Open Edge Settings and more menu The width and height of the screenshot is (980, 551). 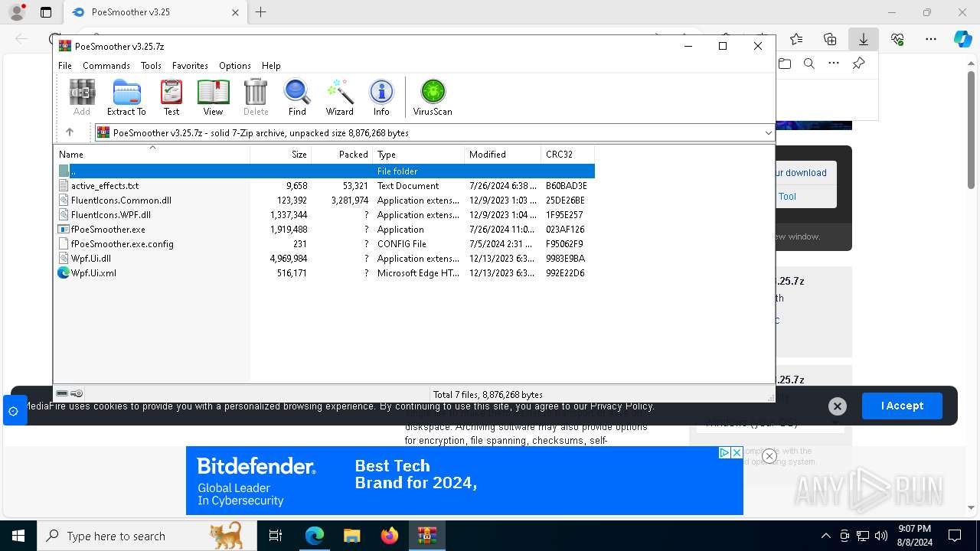coord(931,39)
